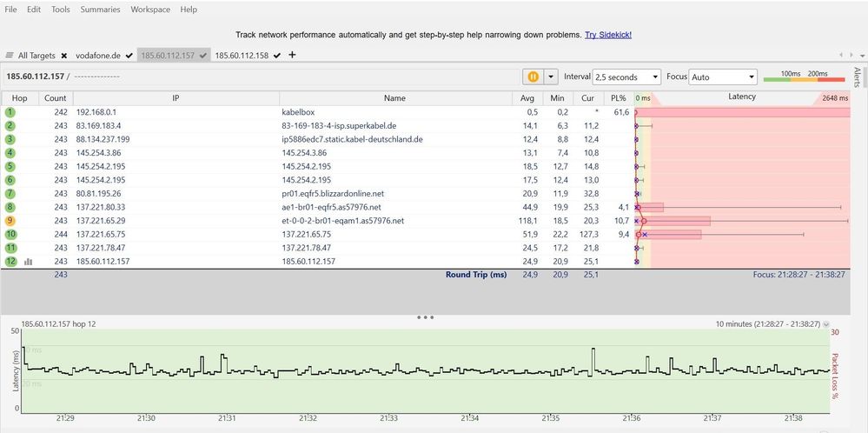Select the yellow hop 9 circle

(10, 222)
